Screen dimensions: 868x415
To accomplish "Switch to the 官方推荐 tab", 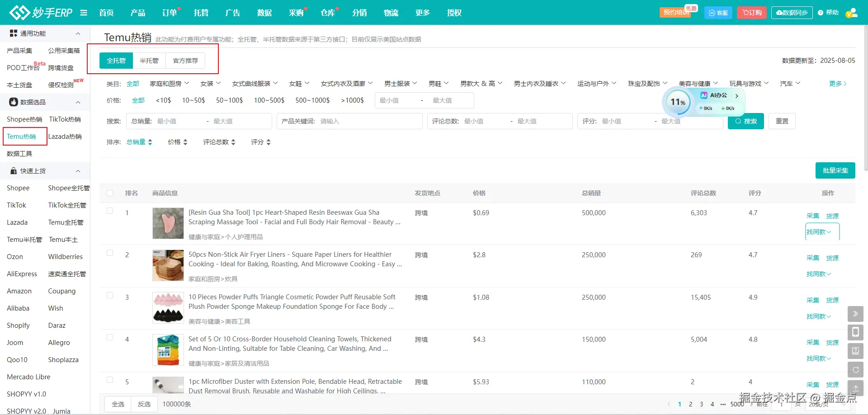I will (x=185, y=61).
